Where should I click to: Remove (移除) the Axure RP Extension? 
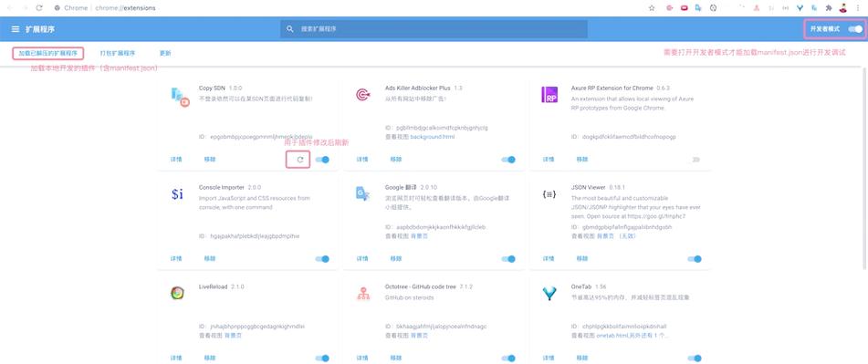[x=581, y=160]
